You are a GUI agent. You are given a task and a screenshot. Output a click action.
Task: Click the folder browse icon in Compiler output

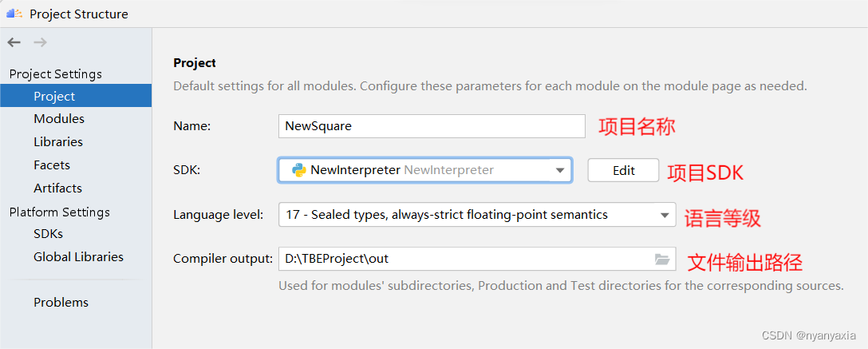pyautogui.click(x=661, y=259)
